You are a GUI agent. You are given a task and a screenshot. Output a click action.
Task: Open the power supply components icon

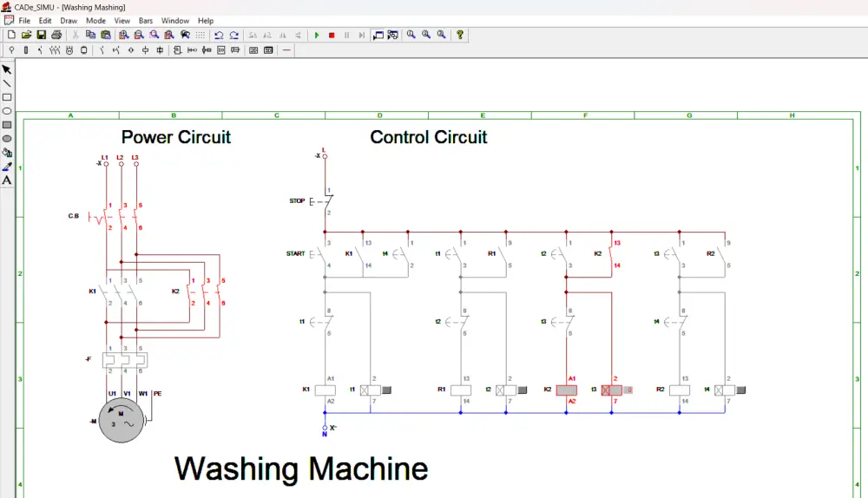click(x=11, y=50)
